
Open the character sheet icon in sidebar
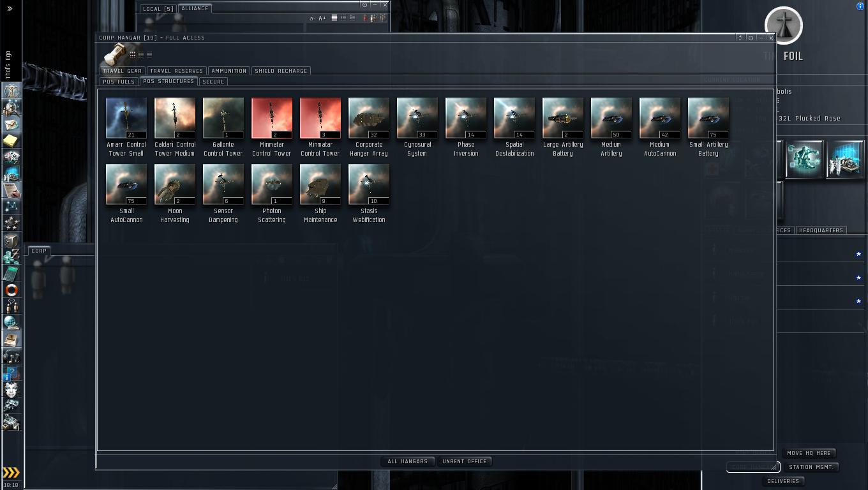pyautogui.click(x=11, y=91)
